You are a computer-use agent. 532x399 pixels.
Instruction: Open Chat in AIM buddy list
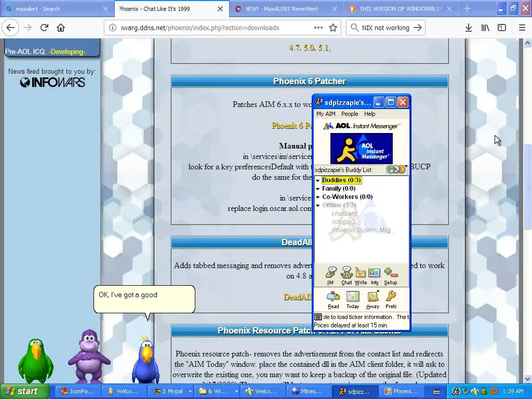pos(347,275)
